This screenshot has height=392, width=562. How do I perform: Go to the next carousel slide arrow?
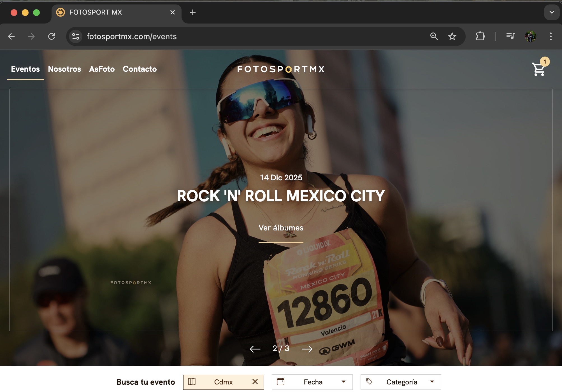(x=307, y=349)
